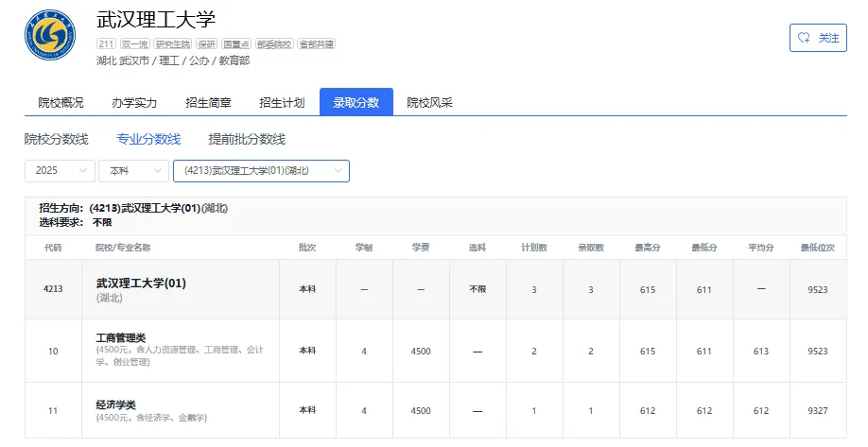Follow the university with 关注 button
This screenshot has width=868, height=447.
tap(818, 38)
